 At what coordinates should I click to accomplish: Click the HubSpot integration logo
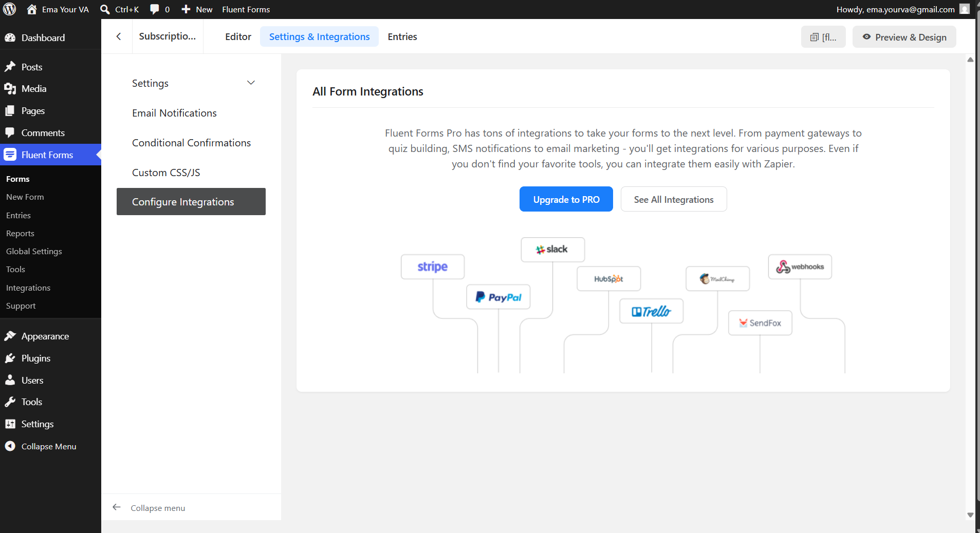pyautogui.click(x=609, y=279)
